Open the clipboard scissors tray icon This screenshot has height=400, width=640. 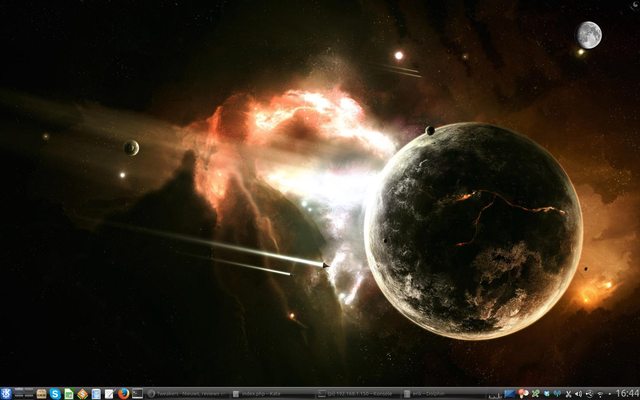click(568, 394)
